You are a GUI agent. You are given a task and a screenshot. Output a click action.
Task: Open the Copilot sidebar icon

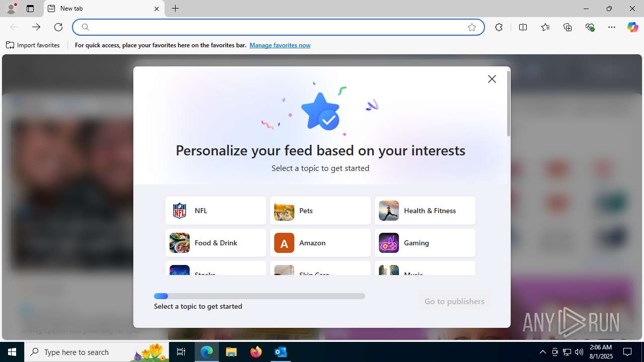pyautogui.click(x=632, y=27)
